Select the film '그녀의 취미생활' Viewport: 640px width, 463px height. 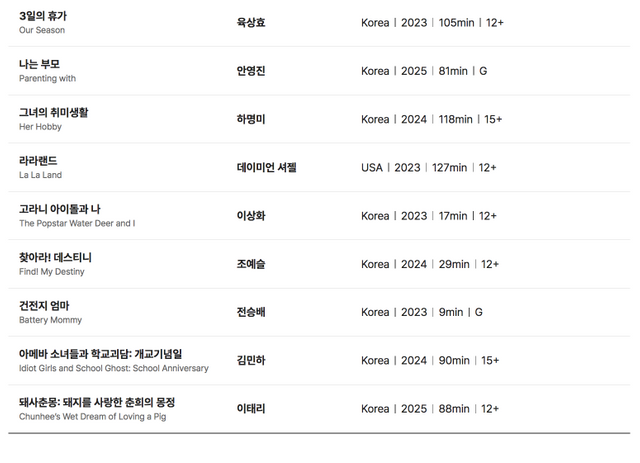(x=53, y=112)
